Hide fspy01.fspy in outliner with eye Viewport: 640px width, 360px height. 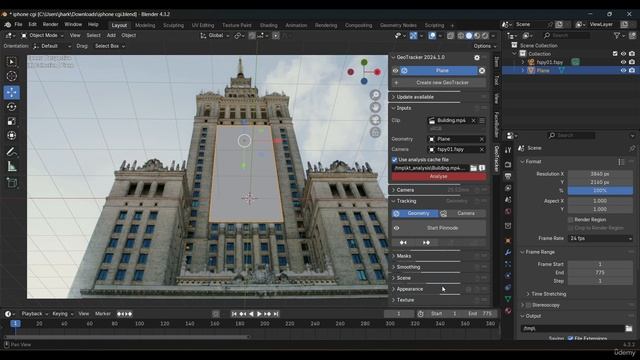(623, 62)
